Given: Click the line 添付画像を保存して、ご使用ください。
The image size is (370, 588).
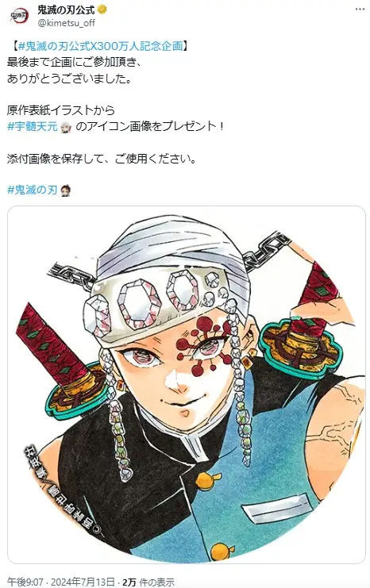Looking at the screenshot, I should (102, 159).
